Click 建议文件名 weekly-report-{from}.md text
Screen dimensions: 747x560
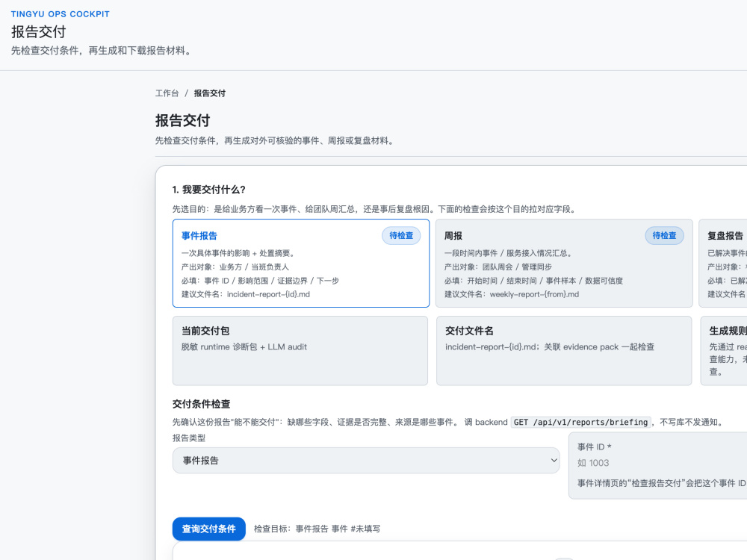click(512, 295)
